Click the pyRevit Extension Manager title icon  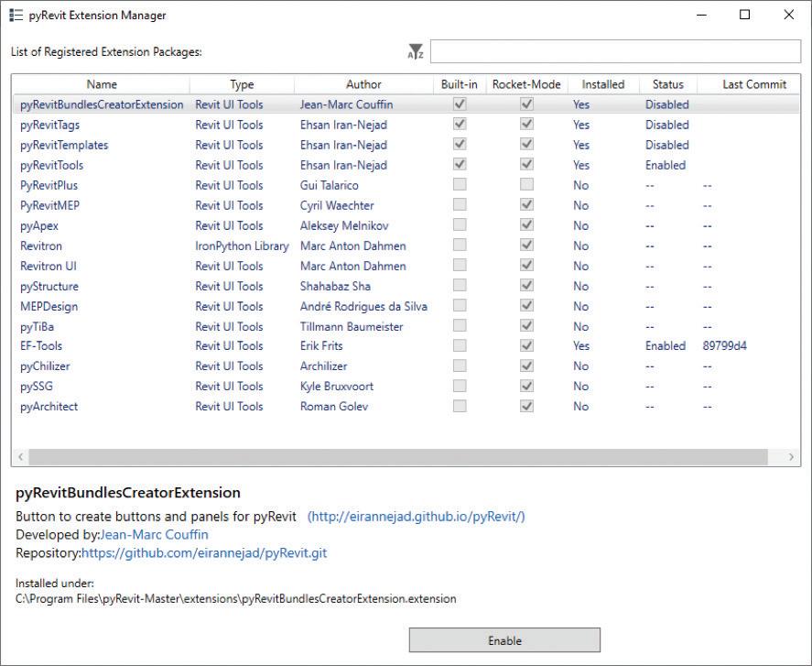tap(16, 15)
